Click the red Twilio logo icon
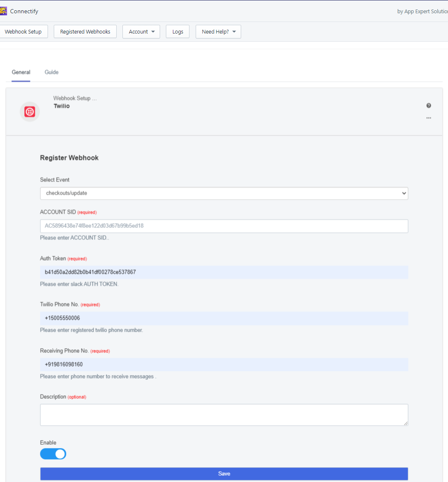 [30, 112]
